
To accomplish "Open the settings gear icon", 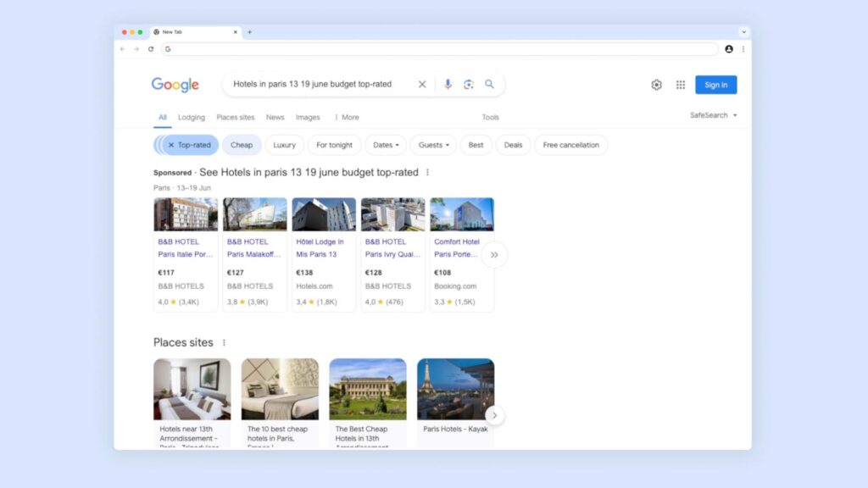I will 656,85.
